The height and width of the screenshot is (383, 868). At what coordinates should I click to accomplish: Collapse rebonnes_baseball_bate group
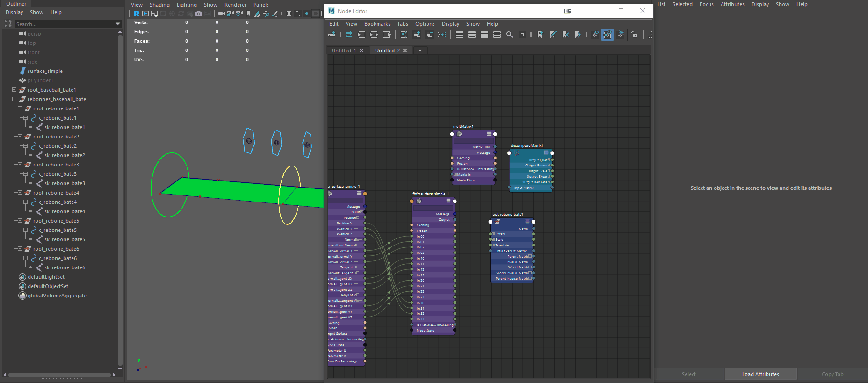[x=14, y=99]
